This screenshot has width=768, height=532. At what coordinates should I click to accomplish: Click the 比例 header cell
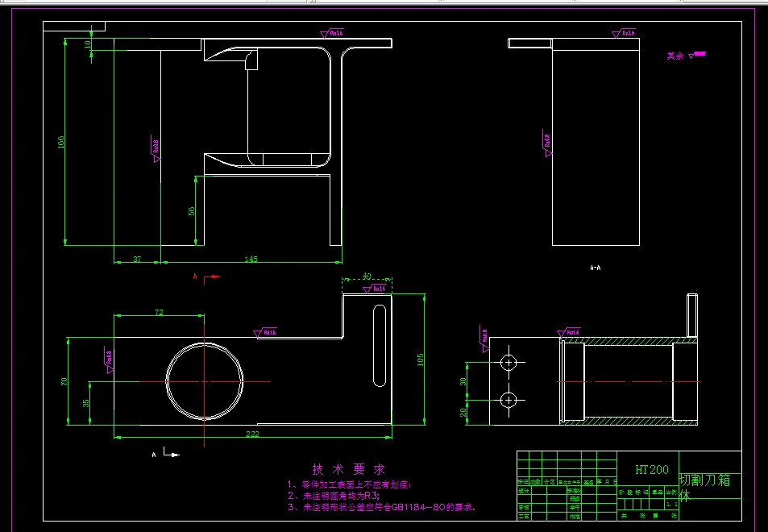[x=672, y=492]
